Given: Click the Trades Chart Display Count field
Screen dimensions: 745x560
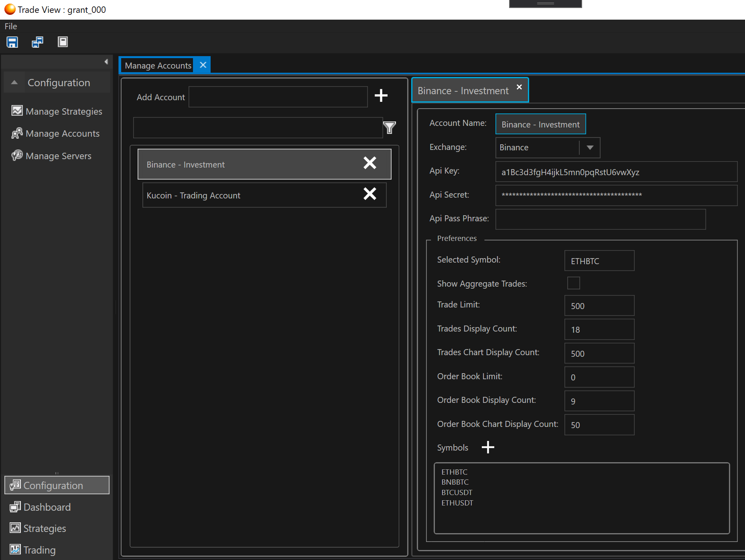Looking at the screenshot, I should tap(599, 354).
